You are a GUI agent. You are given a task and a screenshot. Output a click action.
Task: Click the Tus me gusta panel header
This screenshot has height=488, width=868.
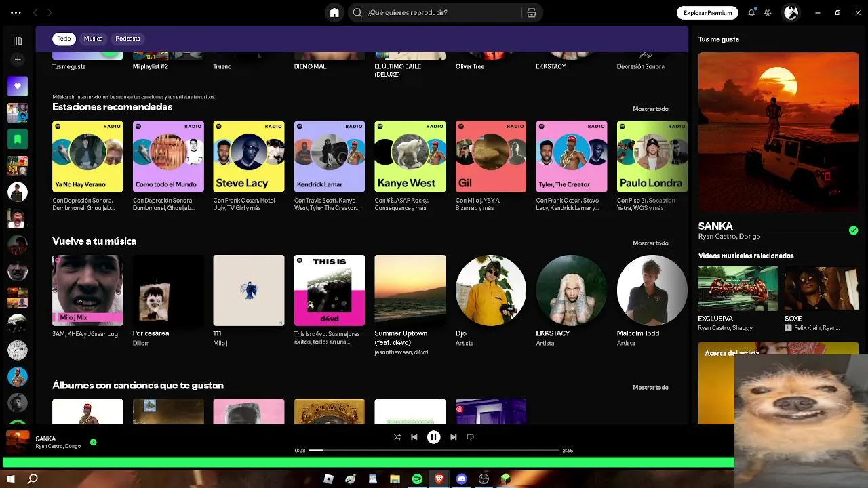(719, 39)
